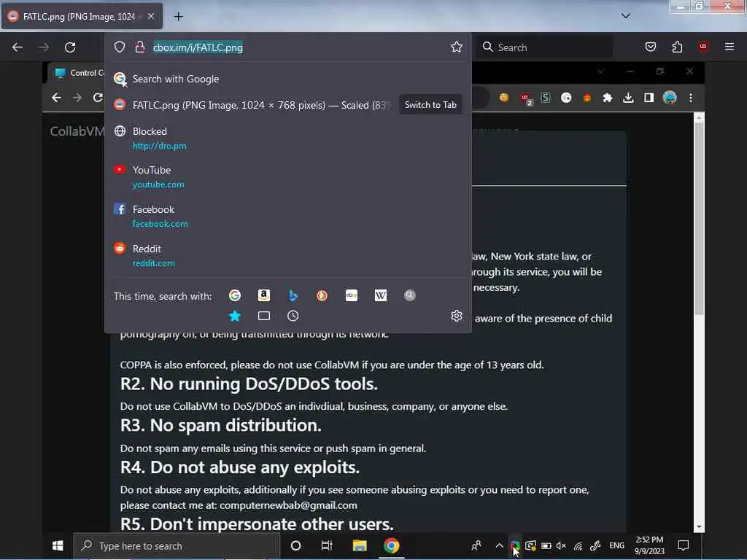Toggle side panel in inner Chrome toolbar

click(649, 98)
